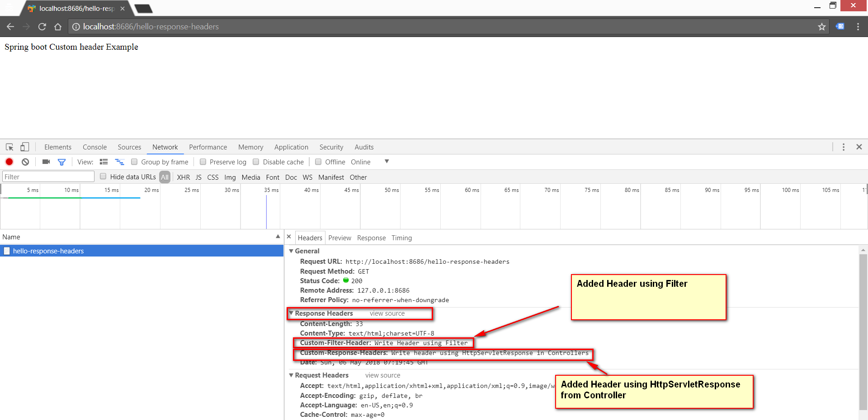The width and height of the screenshot is (868, 420).
Task: Open DevTools customize menu three dots
Action: [x=843, y=147]
